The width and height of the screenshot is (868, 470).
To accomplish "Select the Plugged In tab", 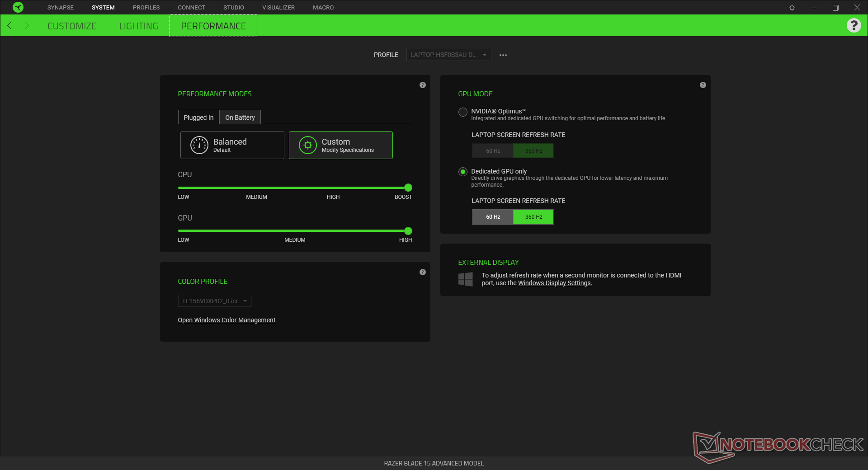I will (198, 117).
